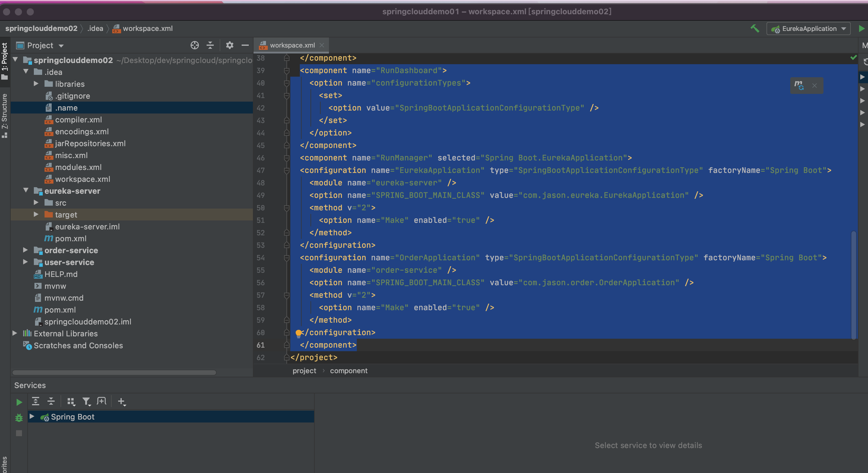This screenshot has width=868, height=473.
Task: Hide the Project panel with minus icon
Action: pos(245,45)
